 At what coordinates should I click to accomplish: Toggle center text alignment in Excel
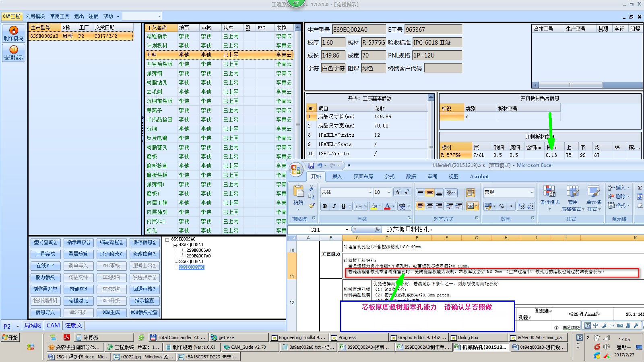coord(429,206)
